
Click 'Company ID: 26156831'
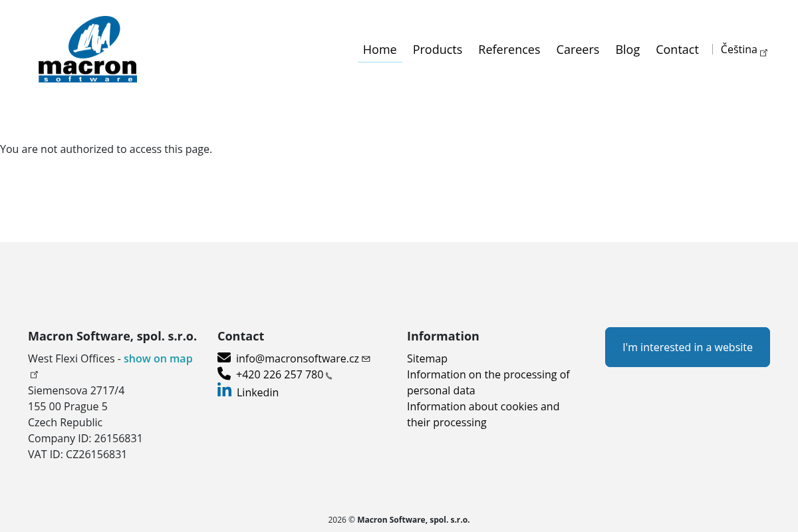[x=85, y=438]
